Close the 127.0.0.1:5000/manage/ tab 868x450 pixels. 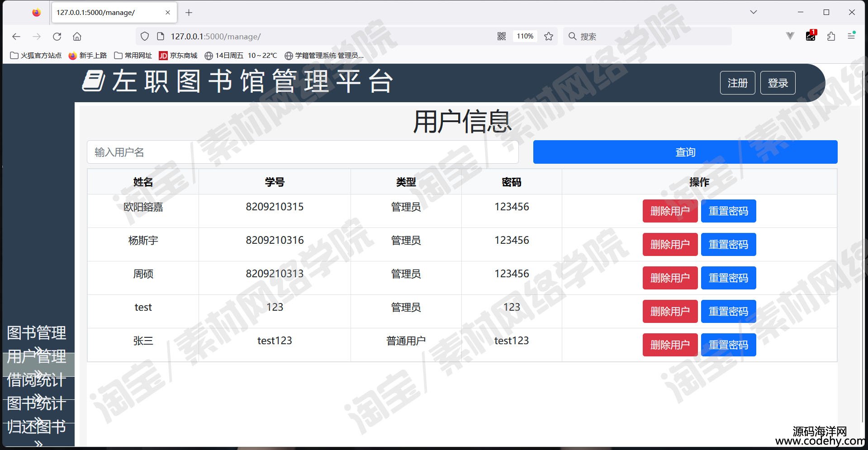coord(168,13)
